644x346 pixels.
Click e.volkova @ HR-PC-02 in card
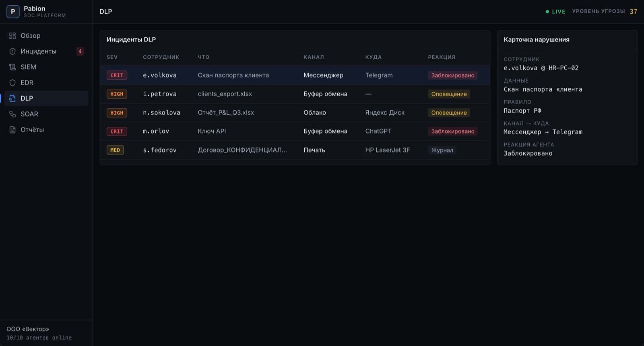click(541, 68)
